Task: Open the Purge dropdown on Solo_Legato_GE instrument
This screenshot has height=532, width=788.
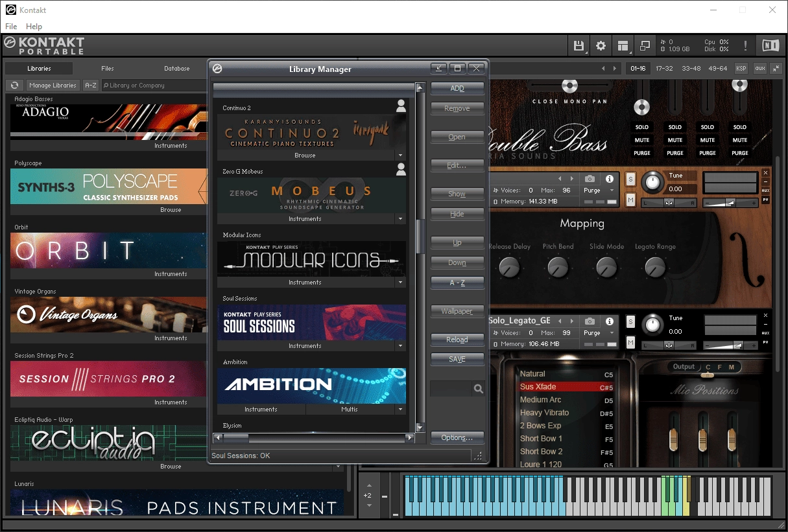Action: pos(599,333)
